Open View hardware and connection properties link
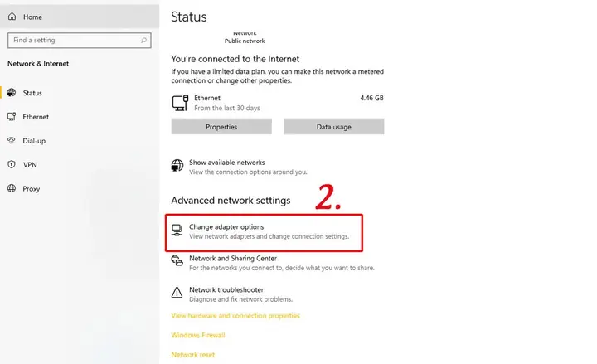Image resolution: width=597 pixels, height=364 pixels. (235, 316)
